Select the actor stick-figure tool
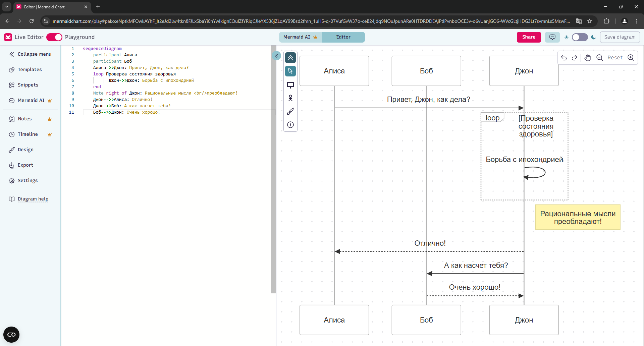644x346 pixels. pos(290,98)
